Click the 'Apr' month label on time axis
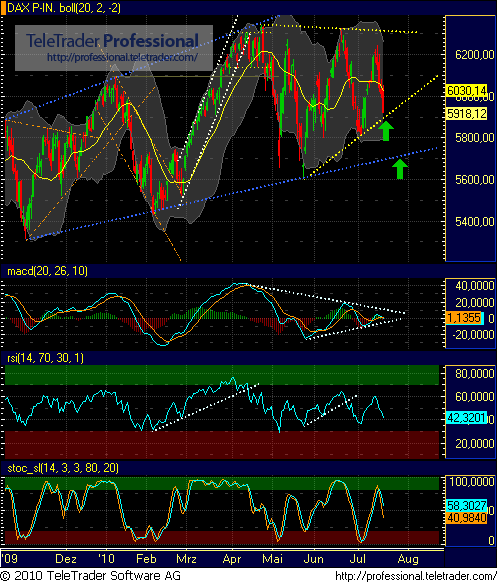 (x=232, y=559)
